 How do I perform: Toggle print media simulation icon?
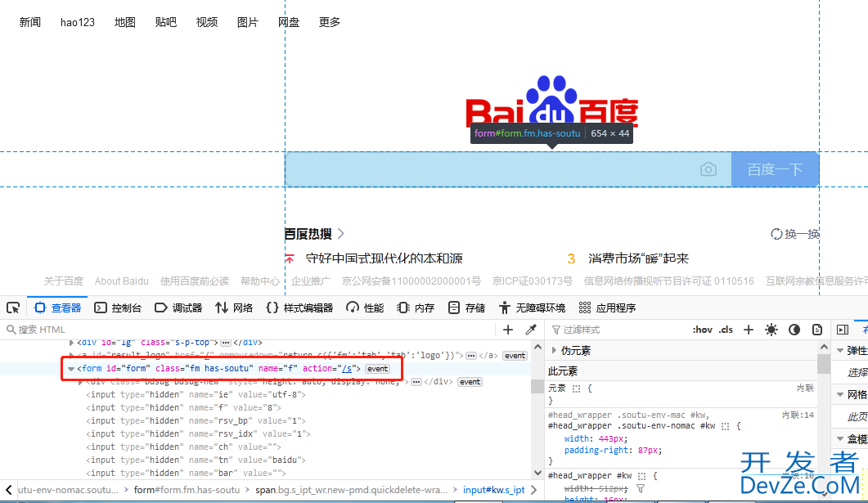tap(817, 330)
